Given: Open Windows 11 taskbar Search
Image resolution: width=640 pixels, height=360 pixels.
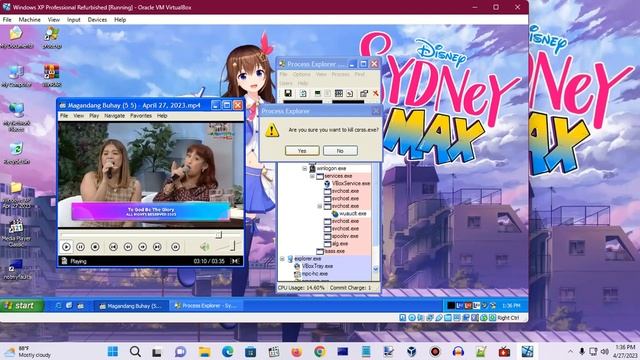Looking at the screenshot, I should tap(136, 351).
